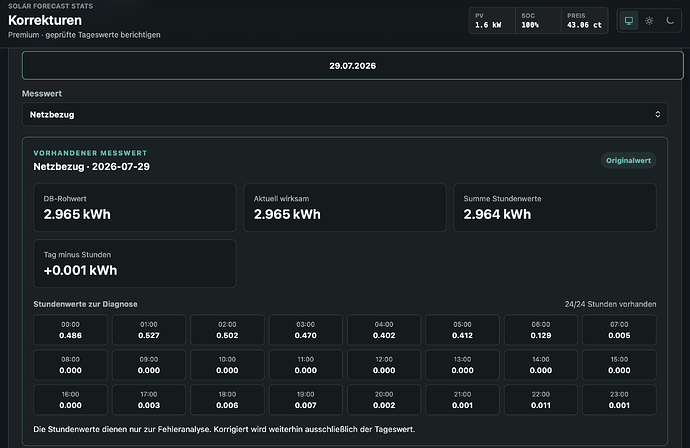
Task: Click the 06:00 tile showing 0.129
Action: pos(541,330)
